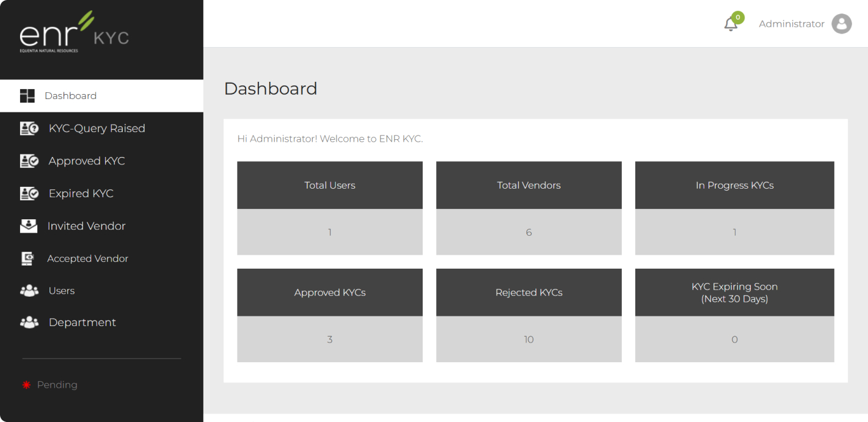Click the red Pending asterisk icon
The image size is (868, 422).
click(26, 385)
